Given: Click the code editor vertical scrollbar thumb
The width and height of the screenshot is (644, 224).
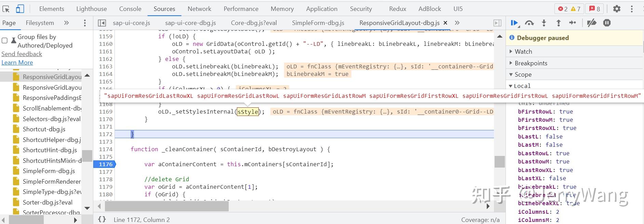Looking at the screenshot, I should [500, 162].
